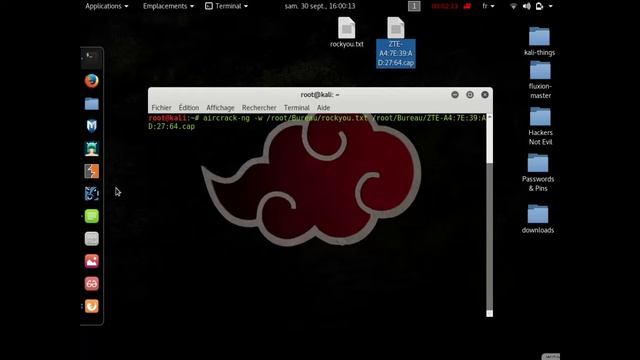Image resolution: width=640 pixels, height=360 pixels.
Task: Launch Burp Suite from the dock
Action: point(91,171)
